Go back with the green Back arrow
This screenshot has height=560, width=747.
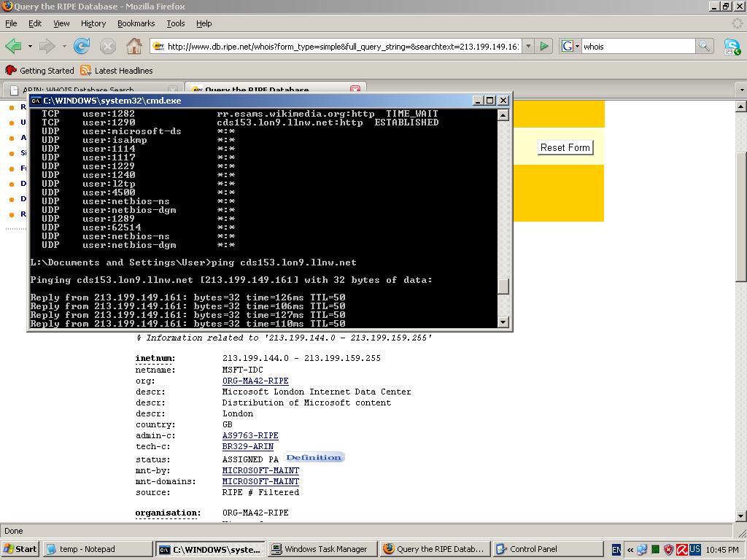13,46
